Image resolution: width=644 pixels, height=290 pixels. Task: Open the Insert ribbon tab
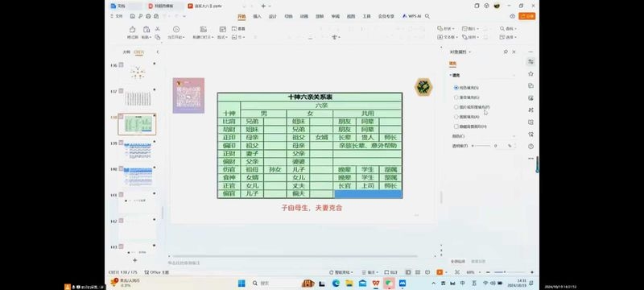pyautogui.click(x=257, y=16)
